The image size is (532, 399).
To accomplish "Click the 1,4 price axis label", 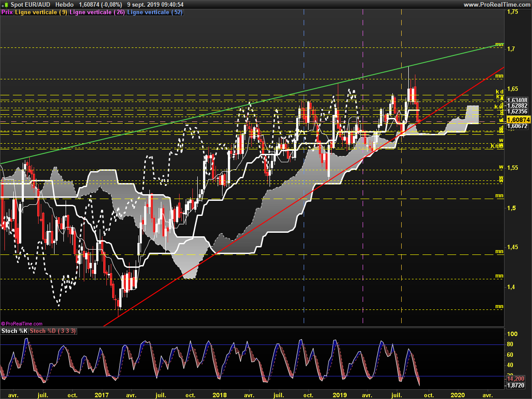I will (x=510, y=287).
